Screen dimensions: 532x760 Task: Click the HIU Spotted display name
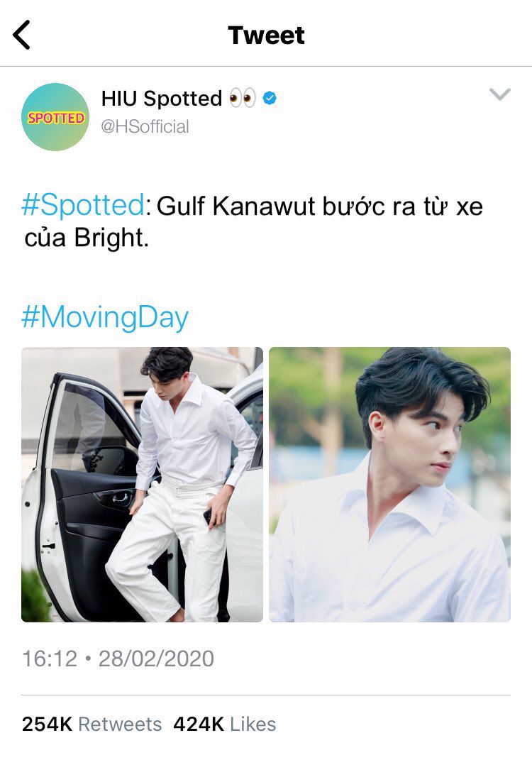click(161, 99)
